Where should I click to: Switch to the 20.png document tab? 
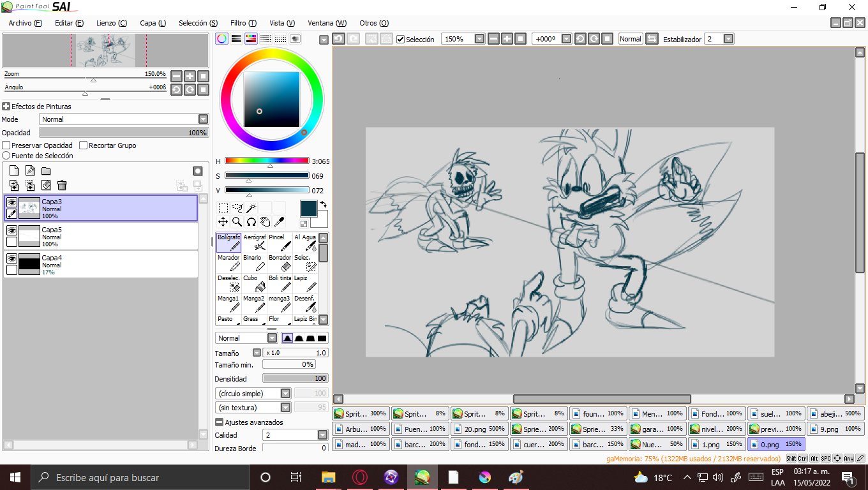(479, 429)
